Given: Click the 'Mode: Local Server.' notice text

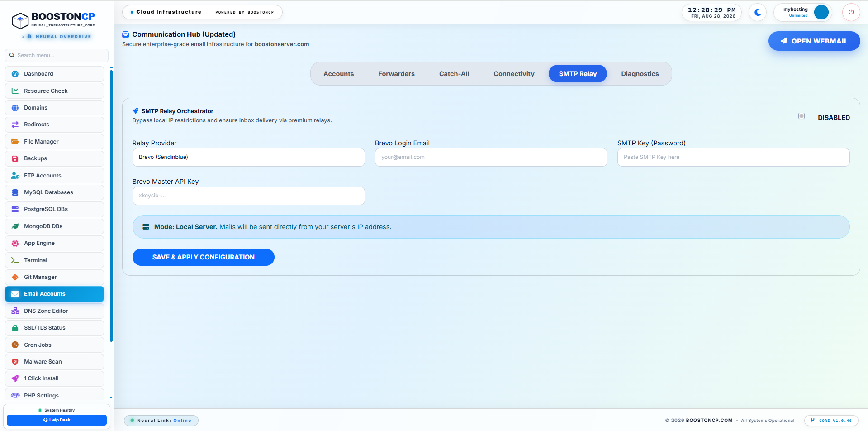Looking at the screenshot, I should click(x=185, y=227).
